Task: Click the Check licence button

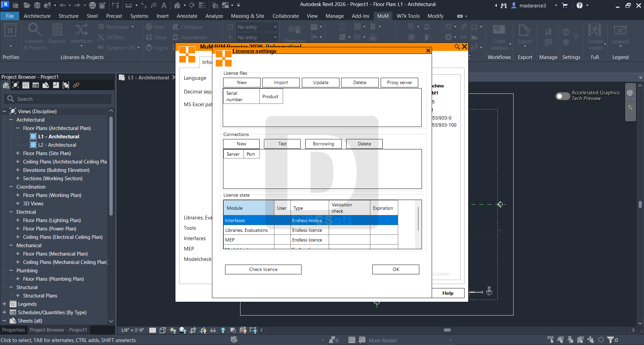Action: tap(263, 269)
